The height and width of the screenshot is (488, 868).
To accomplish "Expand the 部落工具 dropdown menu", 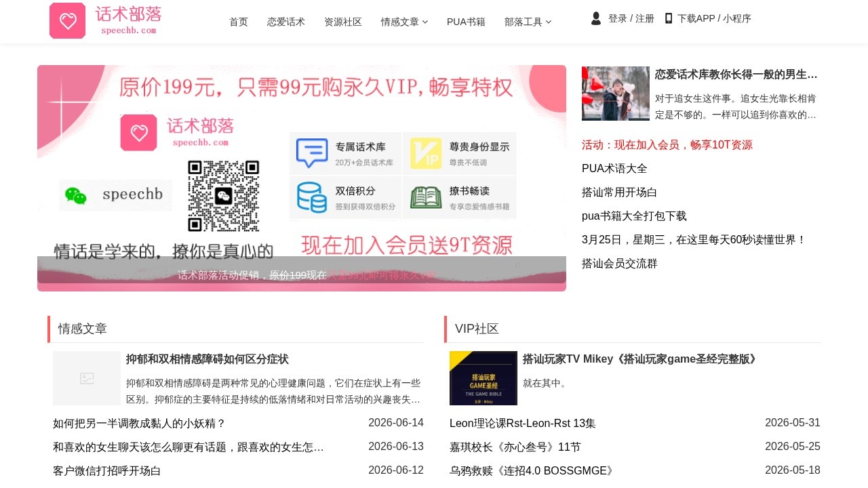I will click(x=528, y=22).
